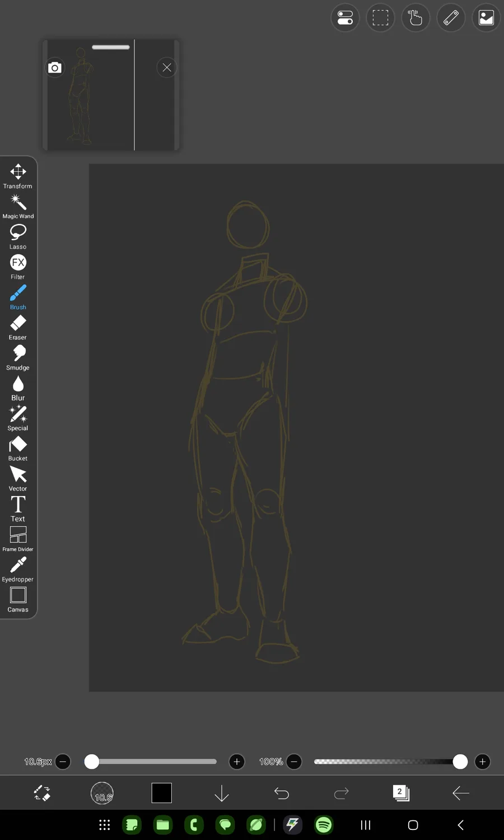This screenshot has height=840, width=504.
Task: Tap the Android back chevron
Action: coord(461,825)
